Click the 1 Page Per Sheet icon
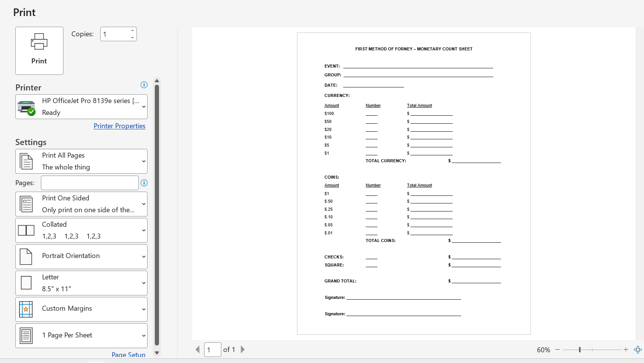Screen dimensions: 644x363 coord(26,336)
